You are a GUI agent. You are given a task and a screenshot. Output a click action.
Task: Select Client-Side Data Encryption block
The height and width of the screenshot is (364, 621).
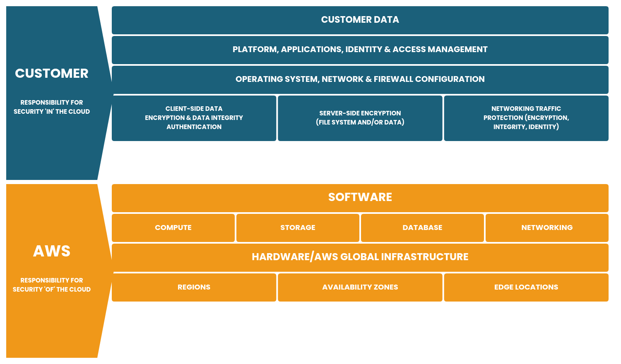194,118
